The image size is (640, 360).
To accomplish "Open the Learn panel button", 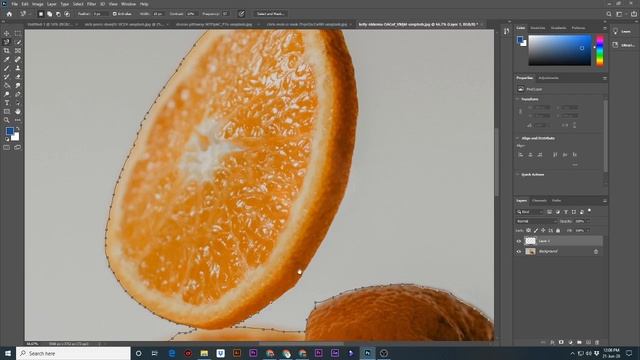I will point(622,31).
